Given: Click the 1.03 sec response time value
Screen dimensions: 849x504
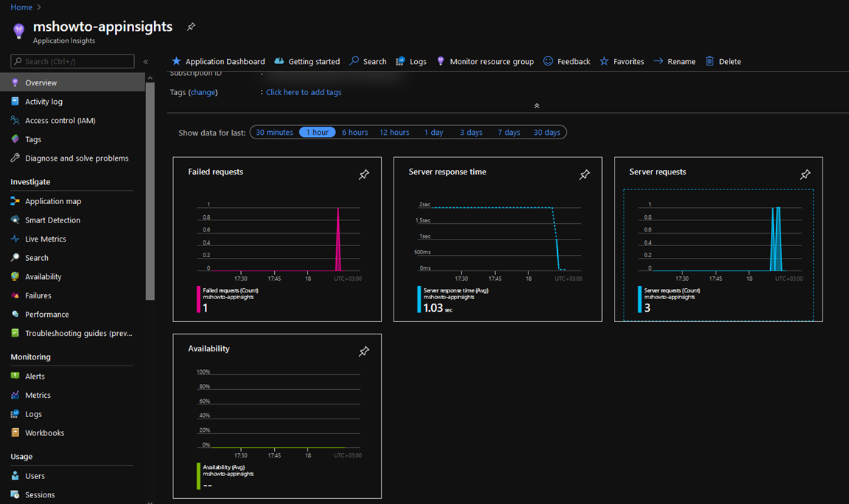Looking at the screenshot, I should click(x=438, y=308).
